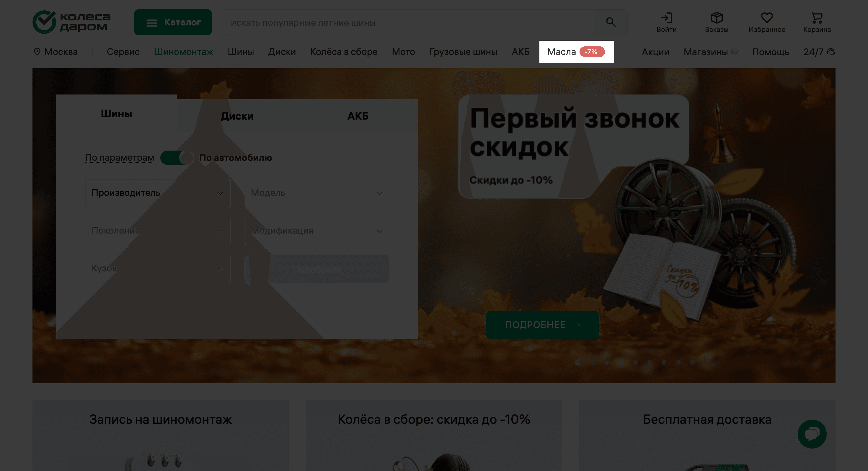The height and width of the screenshot is (471, 868).
Task: Select the По параметрам option
Action: [x=120, y=158]
